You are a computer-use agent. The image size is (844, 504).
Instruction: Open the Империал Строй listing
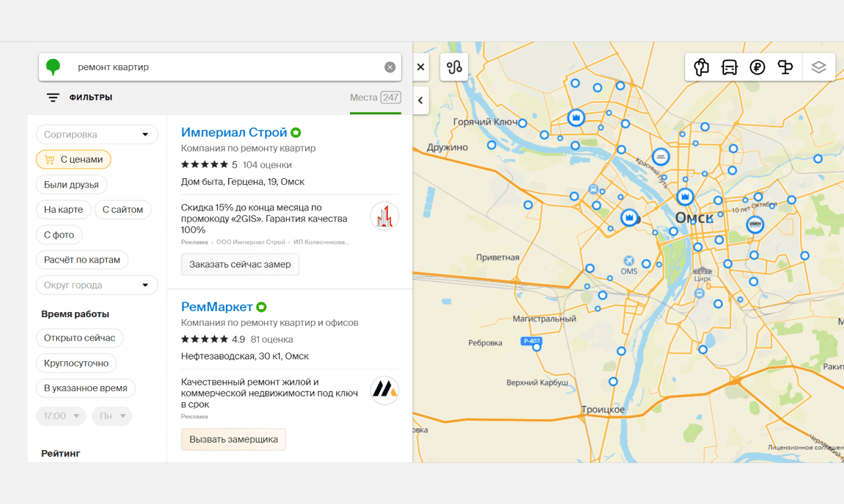(234, 132)
